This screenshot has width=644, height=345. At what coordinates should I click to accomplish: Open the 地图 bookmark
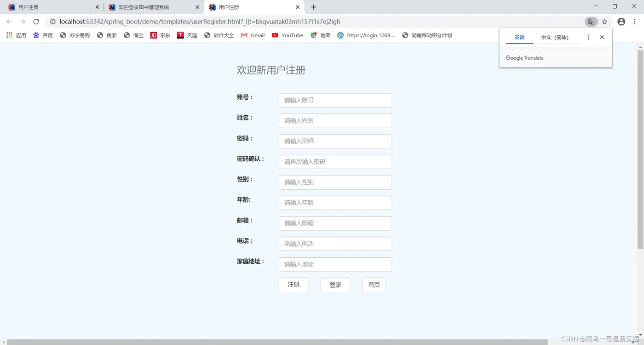pos(320,35)
